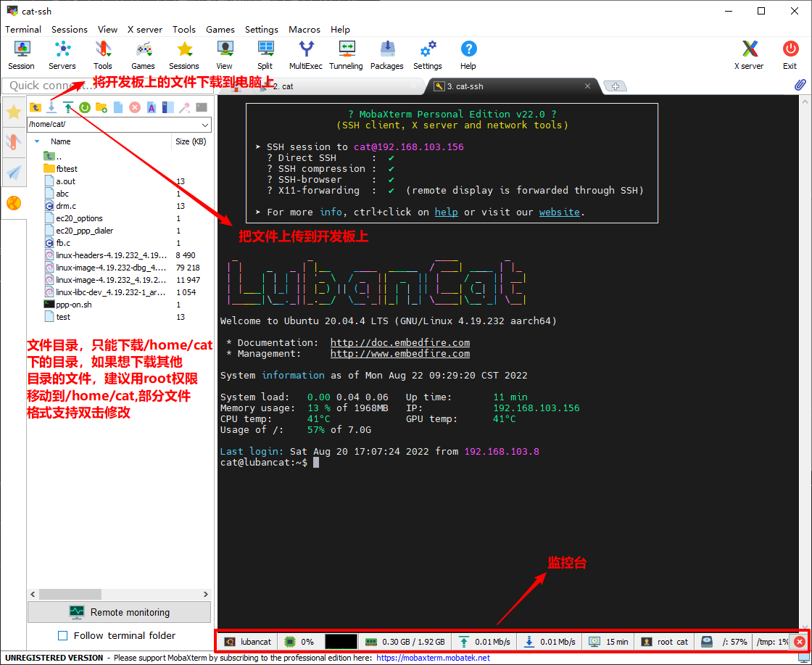
Task: Expand the /home/cat/ path dropdown
Action: pos(204,125)
